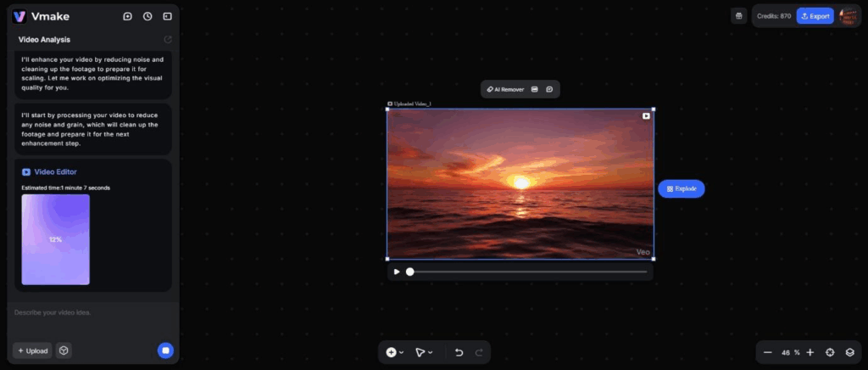Click the message starting "I'll enhance your video"
The width and height of the screenshot is (868, 370).
click(x=92, y=73)
